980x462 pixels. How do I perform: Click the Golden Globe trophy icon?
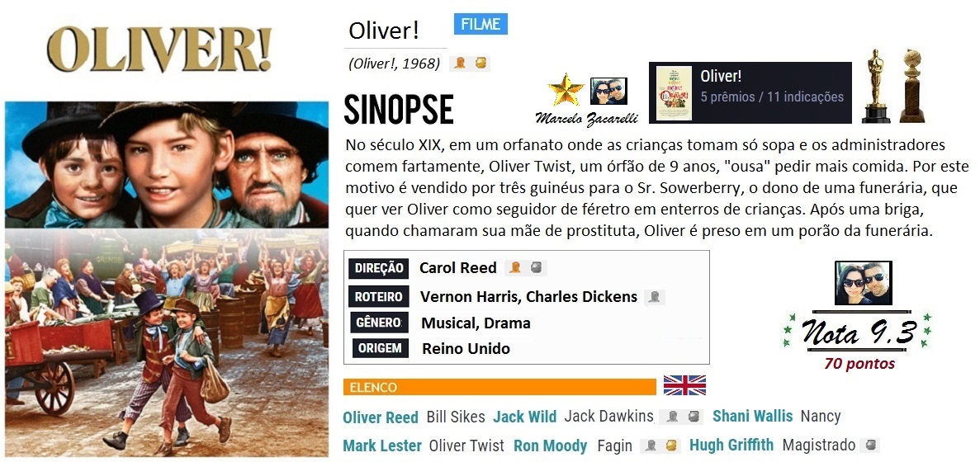point(911,86)
